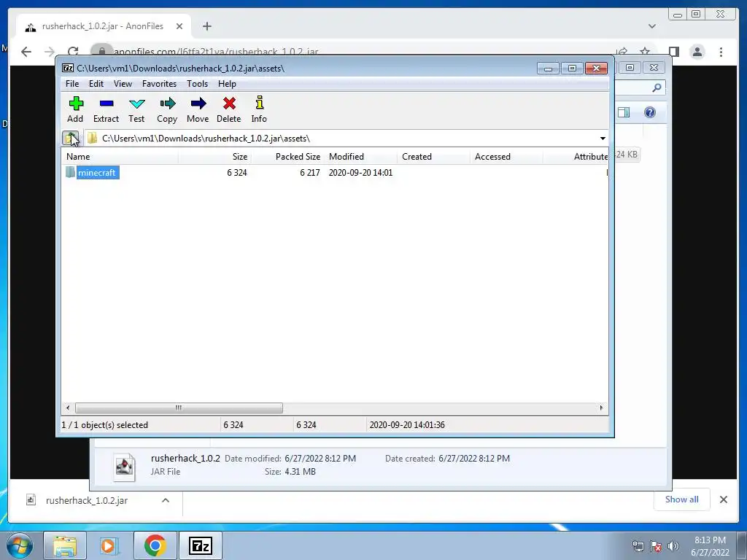Open a new Chrome tab
Image resolution: width=747 pixels, height=560 pixels.
(206, 26)
